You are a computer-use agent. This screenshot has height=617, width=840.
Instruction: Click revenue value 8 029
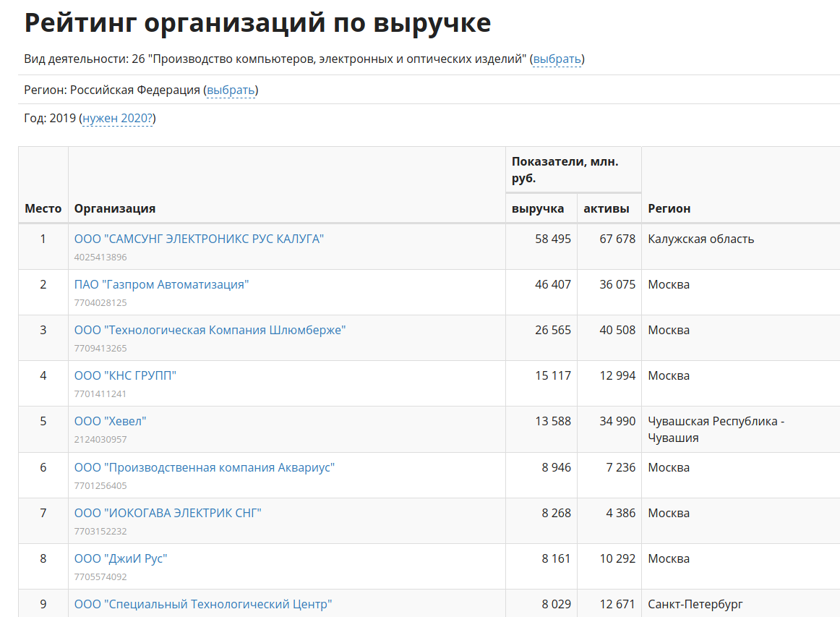[x=556, y=604]
